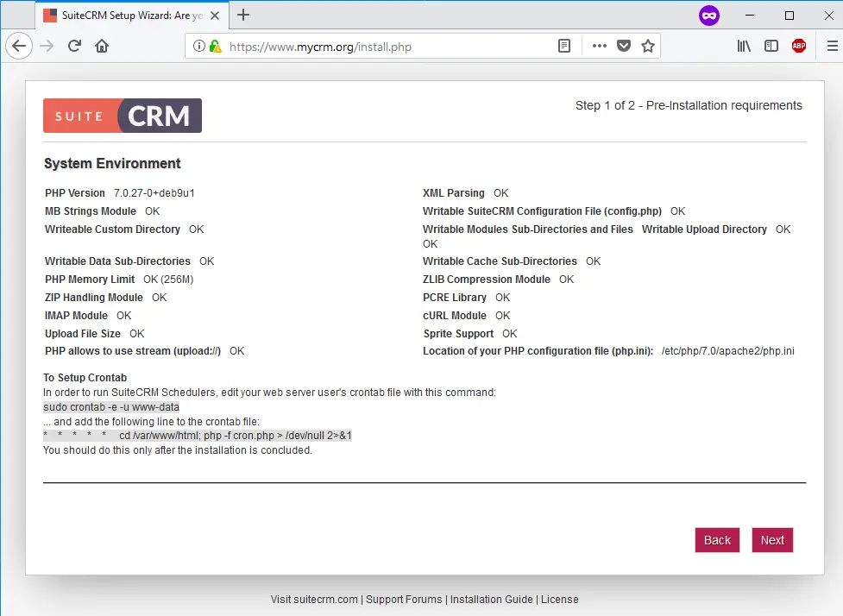Viewport: 843px width, 616px height.
Task: Toggle reader view icon
Action: coord(564,47)
